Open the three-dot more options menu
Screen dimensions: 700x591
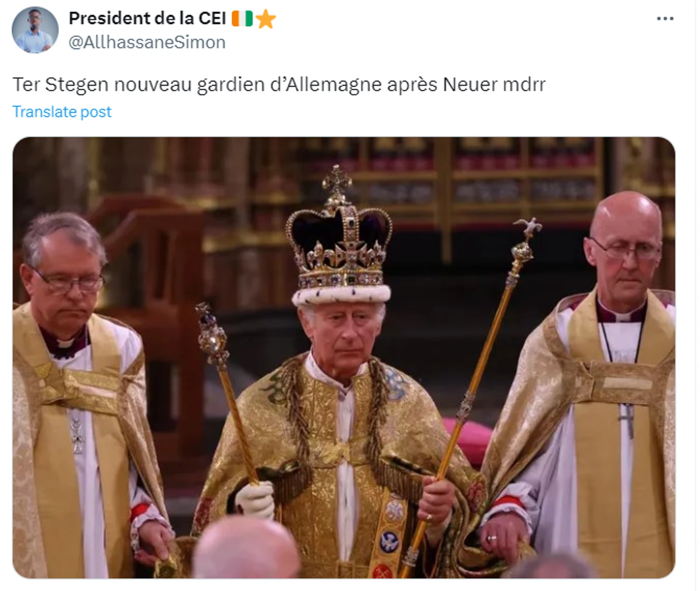point(665,19)
